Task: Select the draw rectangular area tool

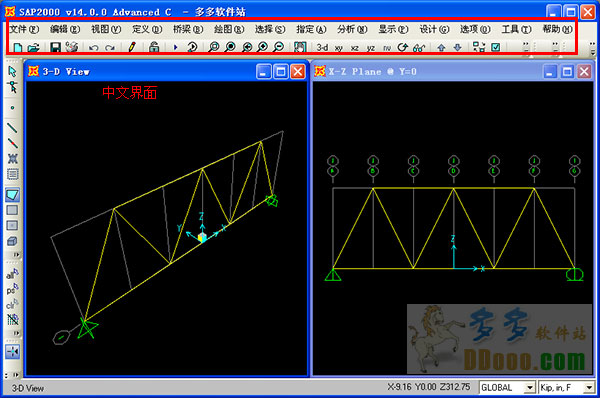Action: 12,210
